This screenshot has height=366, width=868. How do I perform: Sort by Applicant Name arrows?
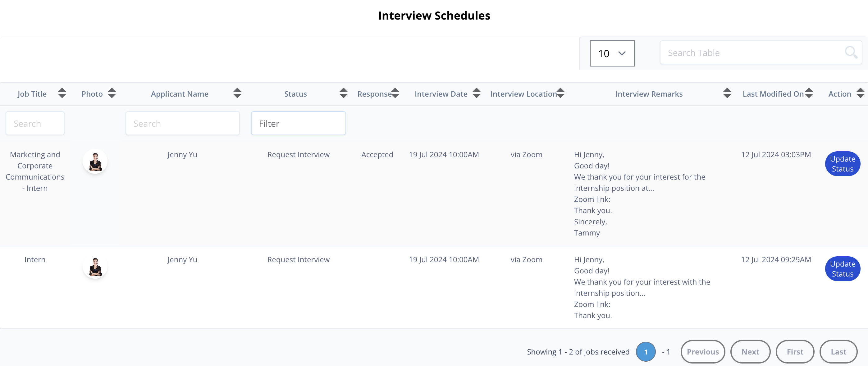pos(237,93)
